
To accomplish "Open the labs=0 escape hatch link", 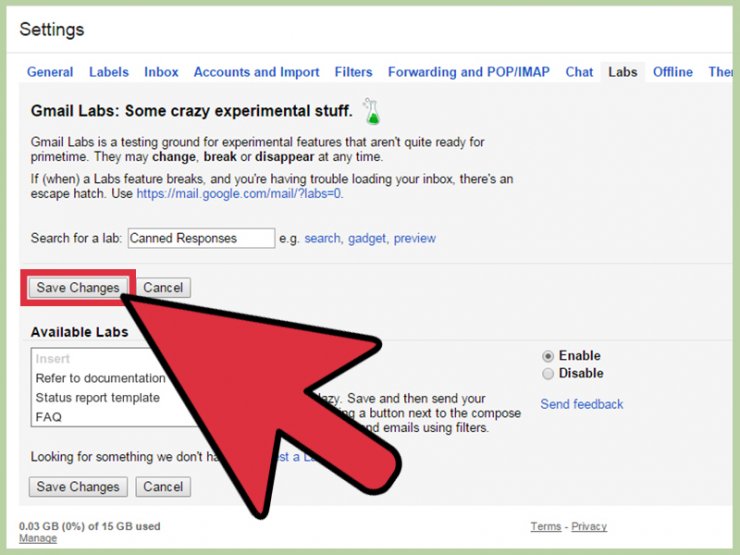I will click(239, 193).
